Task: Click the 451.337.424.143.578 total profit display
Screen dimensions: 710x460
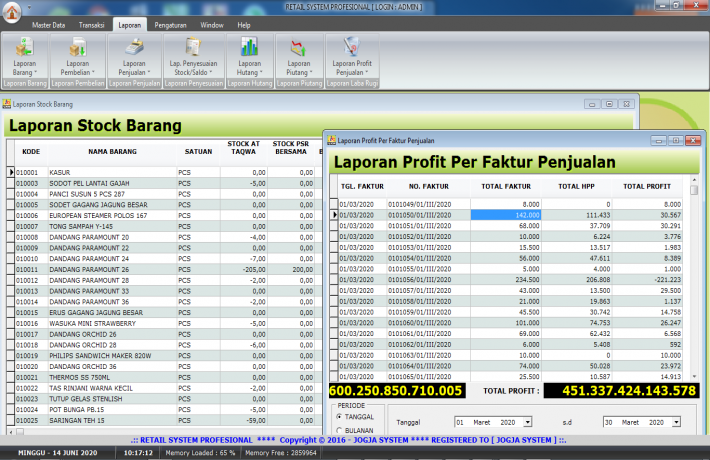Action: (621, 391)
